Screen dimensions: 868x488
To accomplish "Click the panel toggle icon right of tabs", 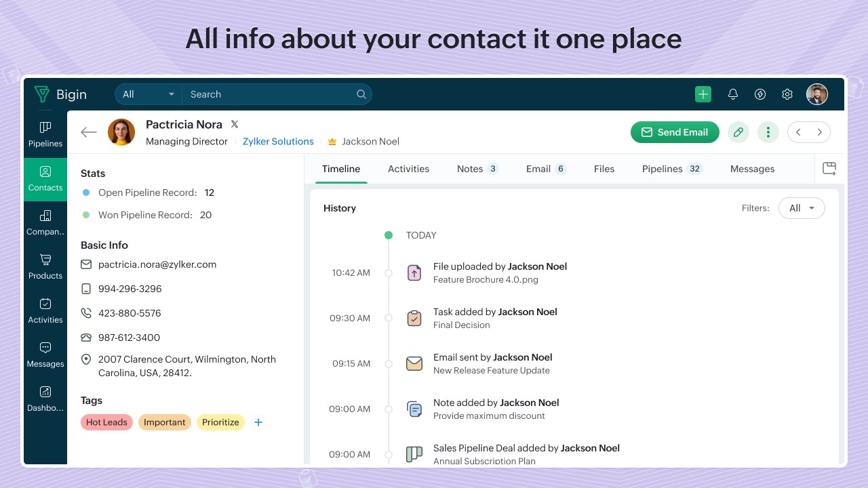I will click(829, 169).
